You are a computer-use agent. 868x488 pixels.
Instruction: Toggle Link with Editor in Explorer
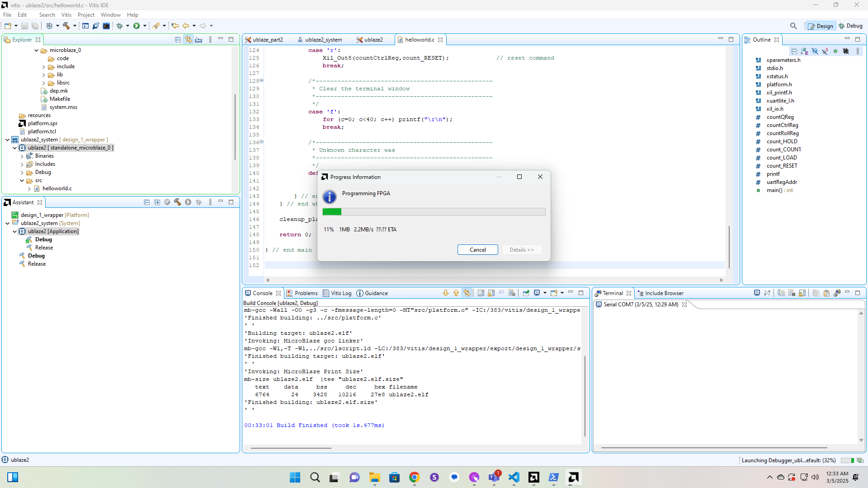click(188, 40)
